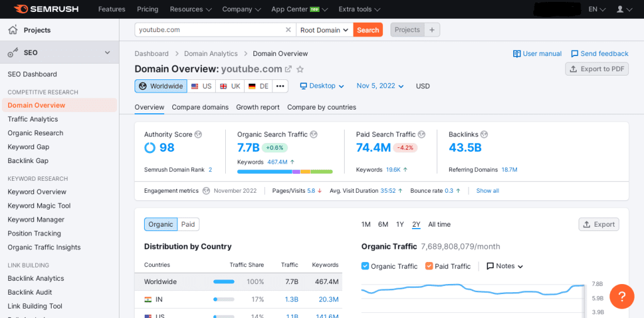Clear the youtube.com search field with X
Viewport: 644px width, 318px height.
[288, 30]
